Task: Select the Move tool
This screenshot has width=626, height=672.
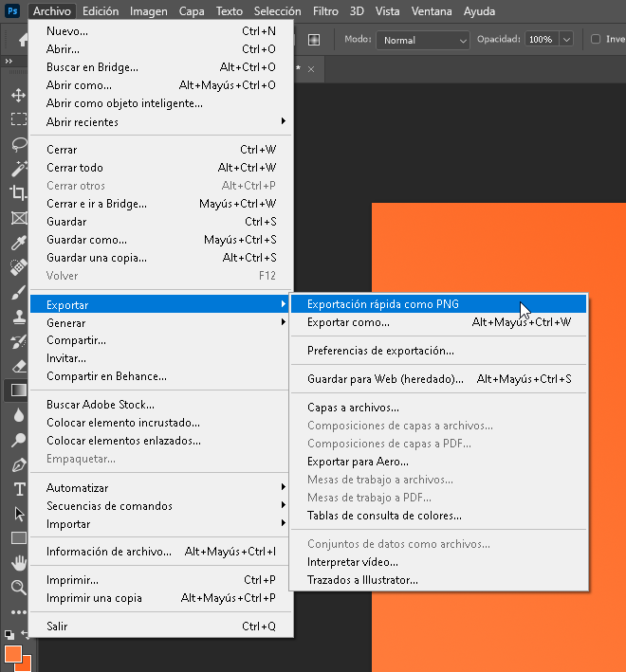Action: [18, 95]
